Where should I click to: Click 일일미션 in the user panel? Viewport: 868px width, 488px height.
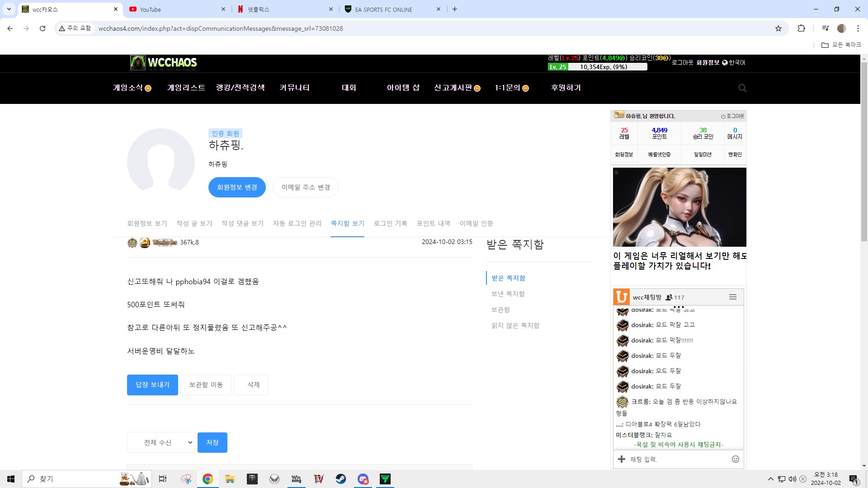703,155
